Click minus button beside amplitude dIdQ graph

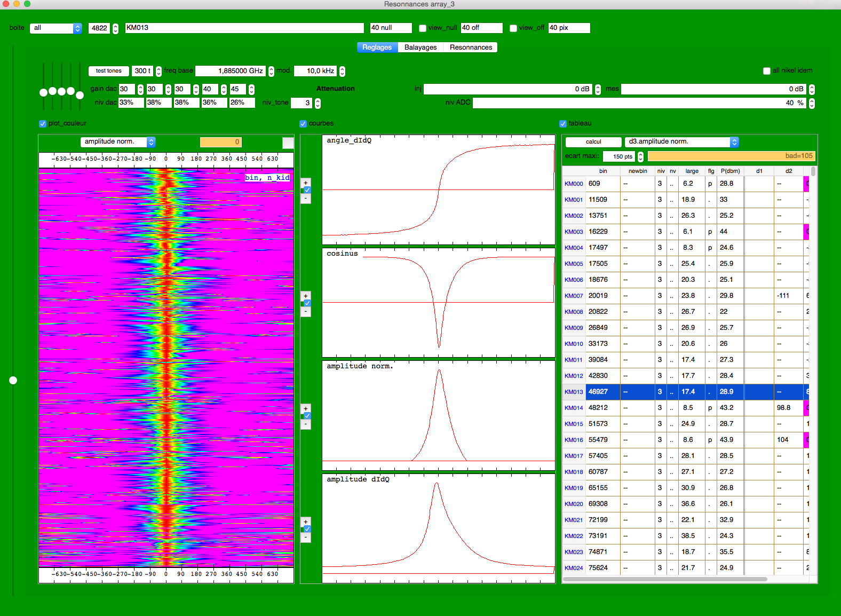pos(306,538)
